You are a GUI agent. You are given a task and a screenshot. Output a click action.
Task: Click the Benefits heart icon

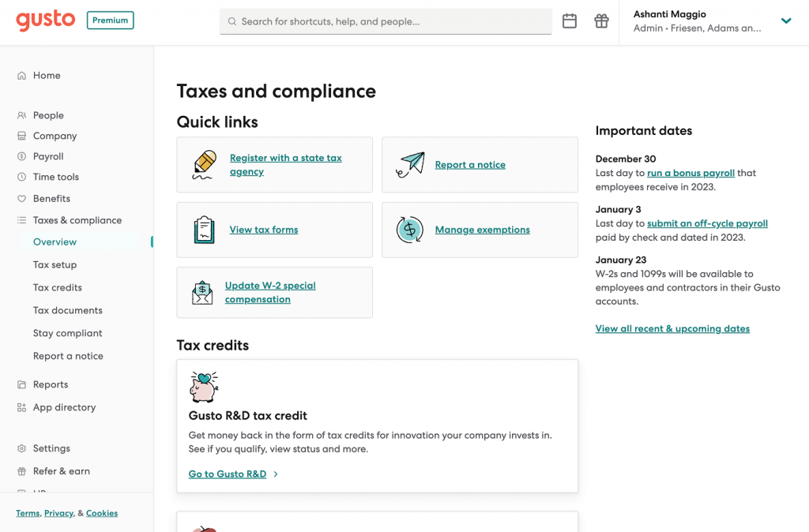(x=21, y=199)
